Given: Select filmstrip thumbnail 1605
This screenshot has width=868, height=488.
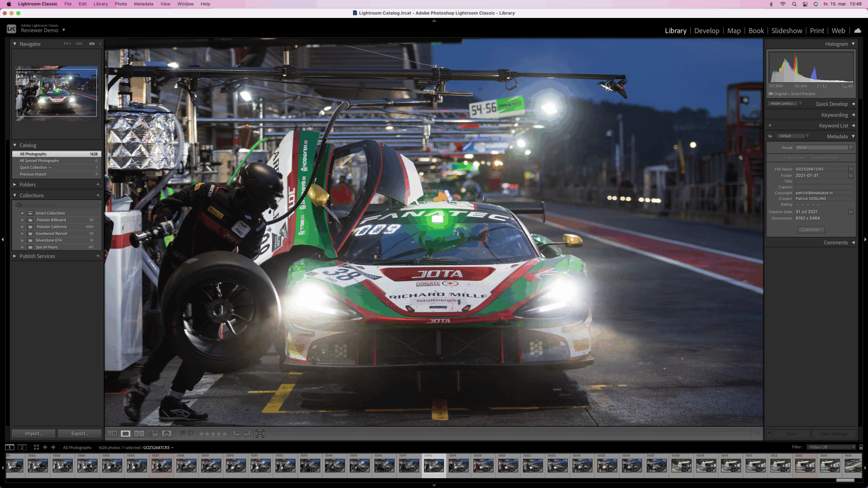Looking at the screenshot, I should [x=607, y=465].
